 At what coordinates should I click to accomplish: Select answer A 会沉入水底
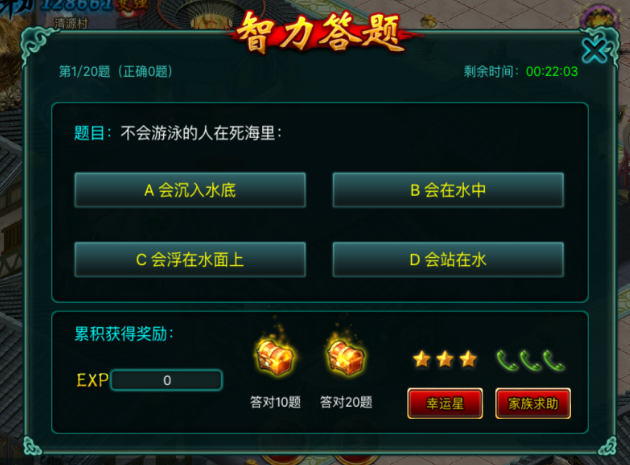click(x=190, y=190)
